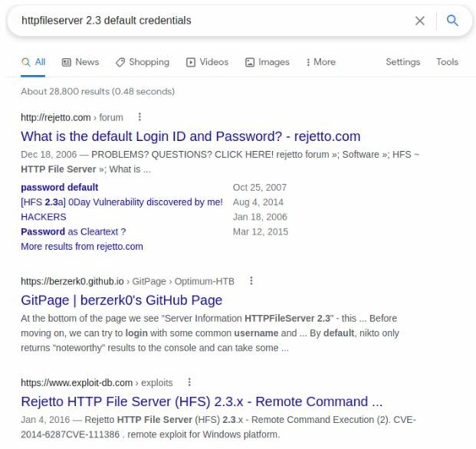Click 'More results from rejetto.com'
Screen dimensions: 476x449
tap(82, 247)
